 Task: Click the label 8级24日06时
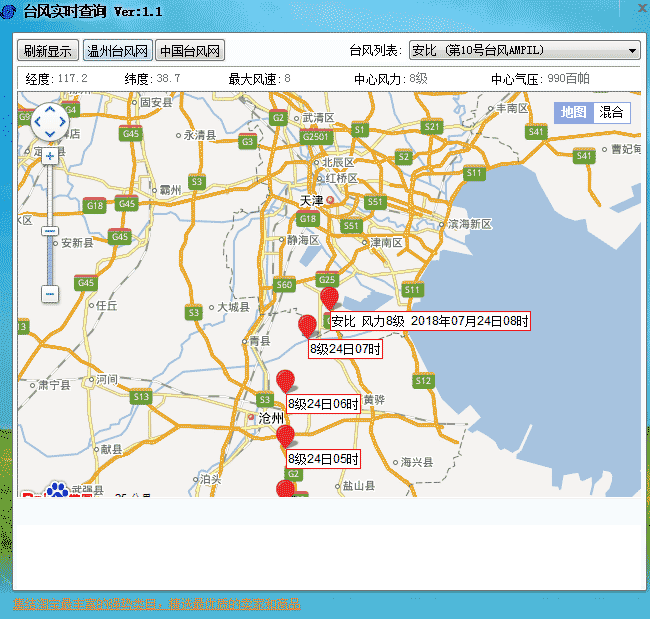coord(323,404)
